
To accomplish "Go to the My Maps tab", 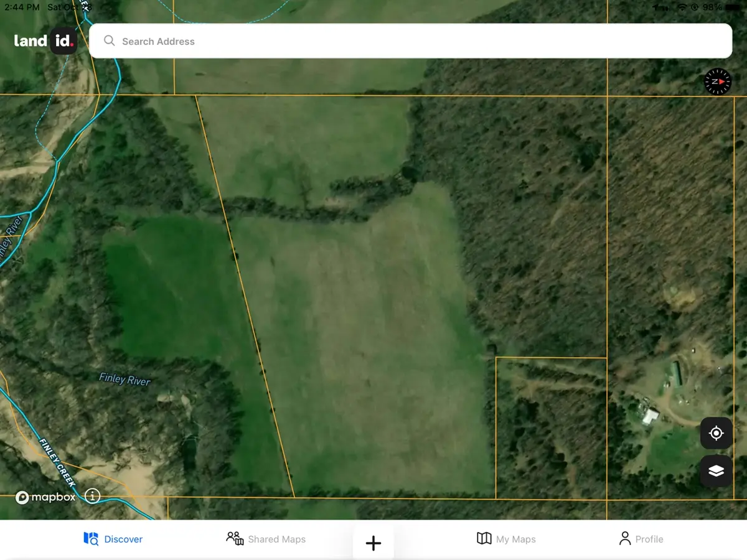I will 506,539.
